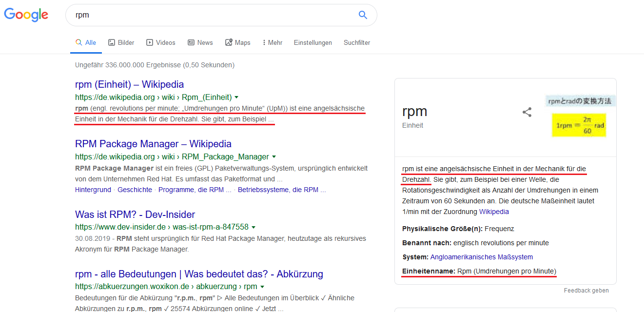This screenshot has height=312, width=644.
Task: Open 'Was ist RPM? - Dev-Insider' result
Action: coord(135,214)
